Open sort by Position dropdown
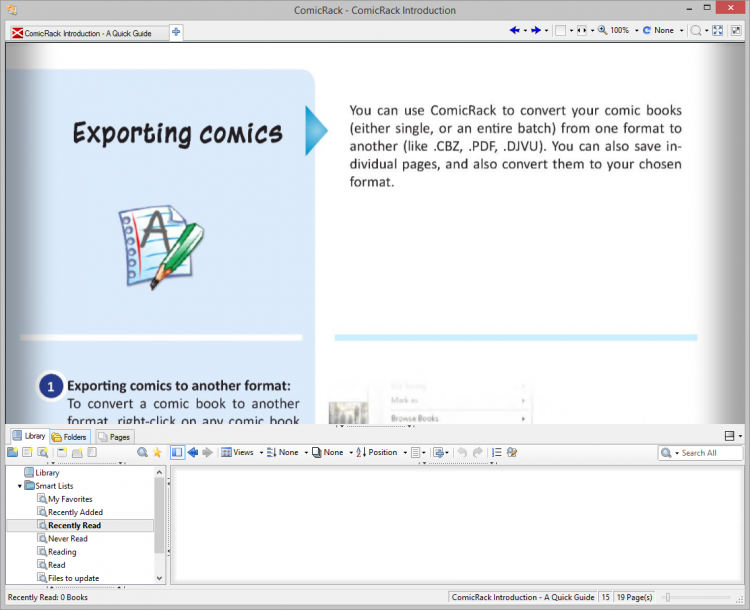Viewport: 750px width, 610px height. click(381, 452)
